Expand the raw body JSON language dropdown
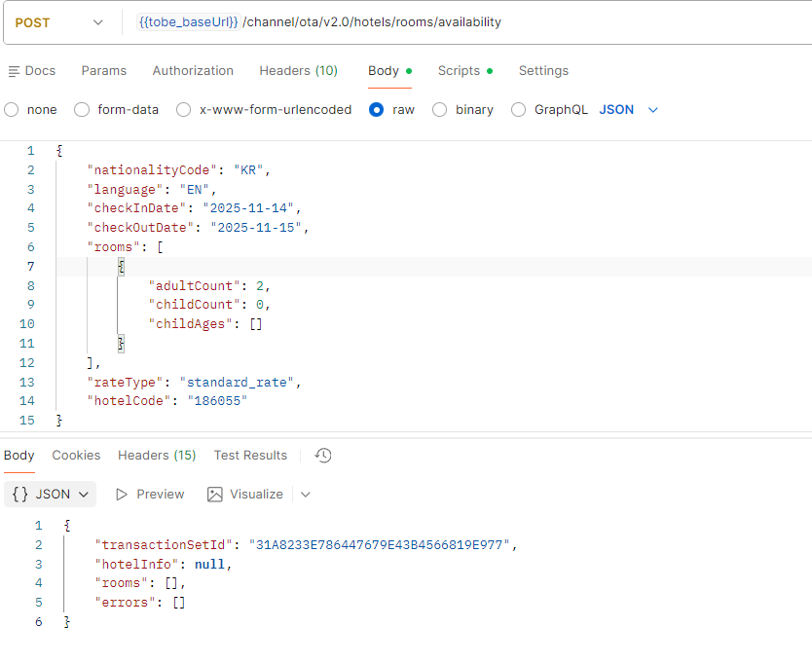This screenshot has height=664, width=812. click(629, 110)
